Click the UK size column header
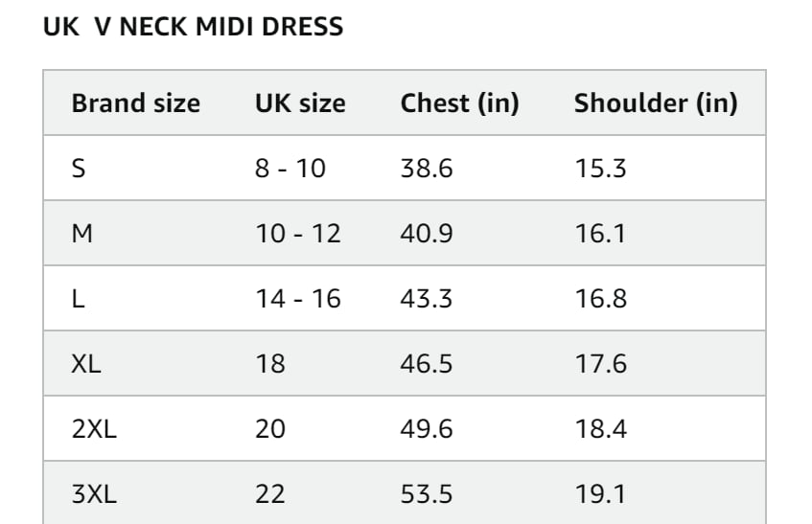Image resolution: width=812 pixels, height=524 pixels. 300,103
